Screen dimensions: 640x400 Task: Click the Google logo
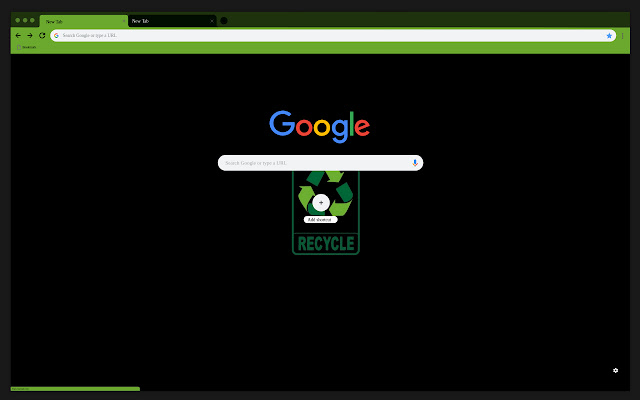pos(320,127)
